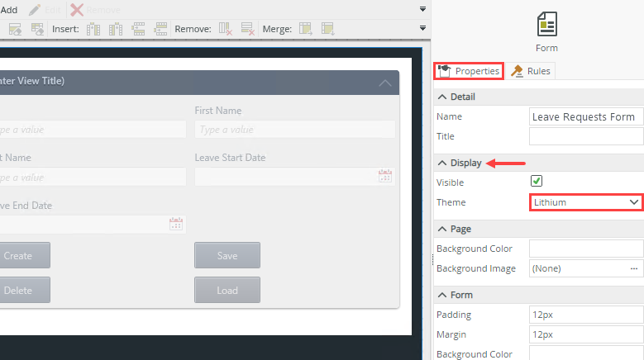Click the Page Background Color field
The width and height of the screenshot is (644, 360).
click(x=586, y=249)
